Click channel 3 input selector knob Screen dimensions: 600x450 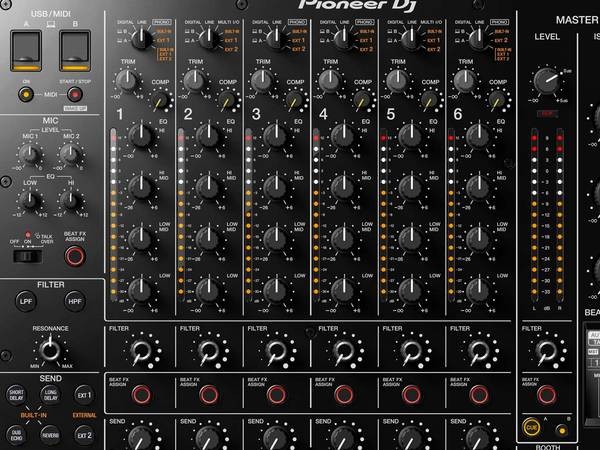276,38
